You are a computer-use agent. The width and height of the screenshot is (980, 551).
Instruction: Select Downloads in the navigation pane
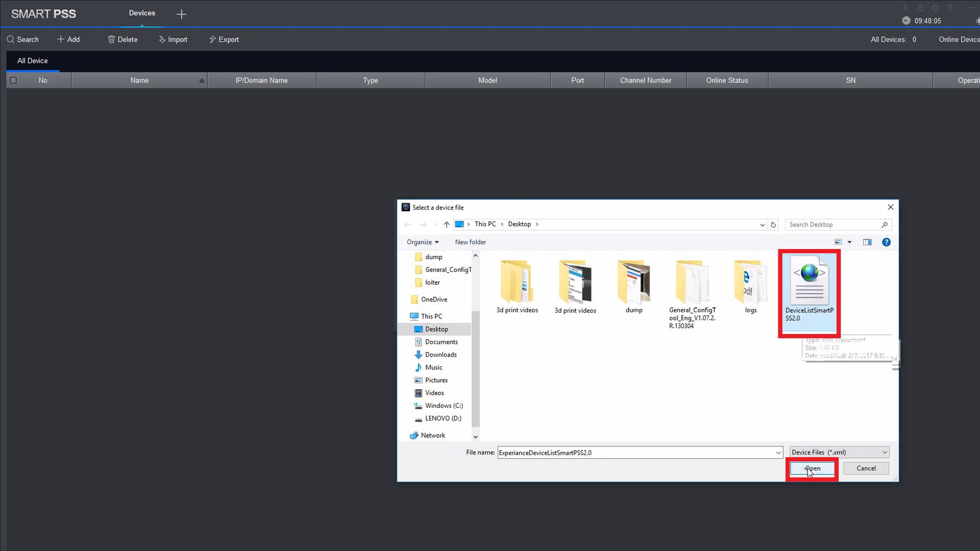(440, 355)
